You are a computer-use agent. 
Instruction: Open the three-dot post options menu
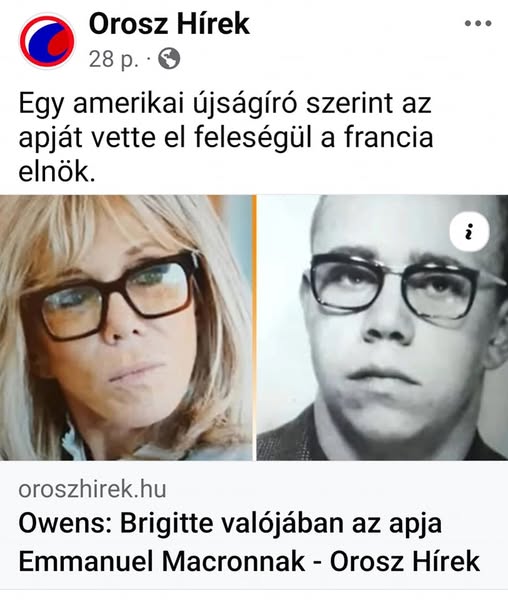click(x=478, y=23)
